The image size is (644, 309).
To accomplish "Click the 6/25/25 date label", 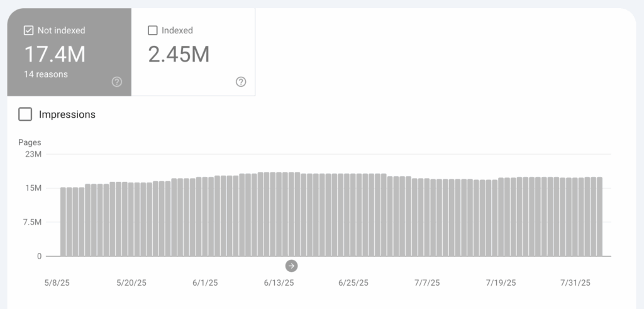I will [x=353, y=283].
